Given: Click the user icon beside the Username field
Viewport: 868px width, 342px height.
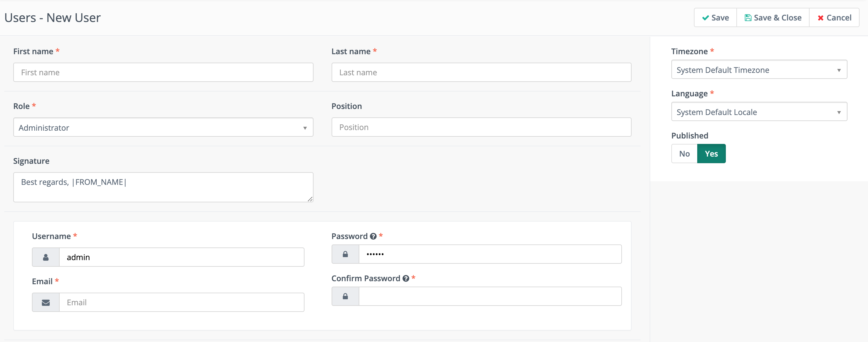Looking at the screenshot, I should tap(45, 257).
